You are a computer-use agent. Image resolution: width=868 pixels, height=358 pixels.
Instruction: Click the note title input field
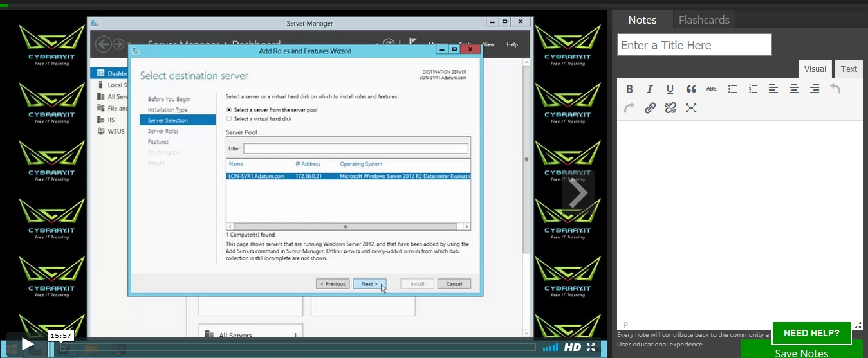click(694, 45)
